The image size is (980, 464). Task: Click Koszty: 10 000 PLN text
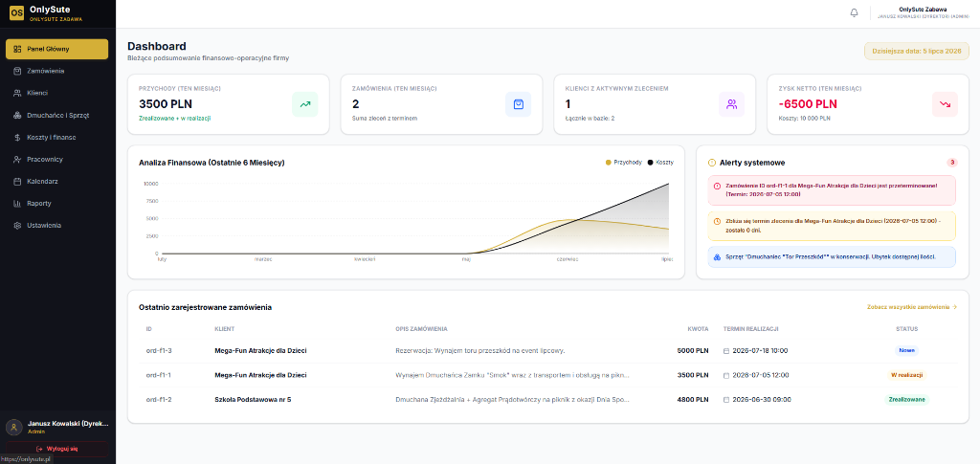(804, 118)
